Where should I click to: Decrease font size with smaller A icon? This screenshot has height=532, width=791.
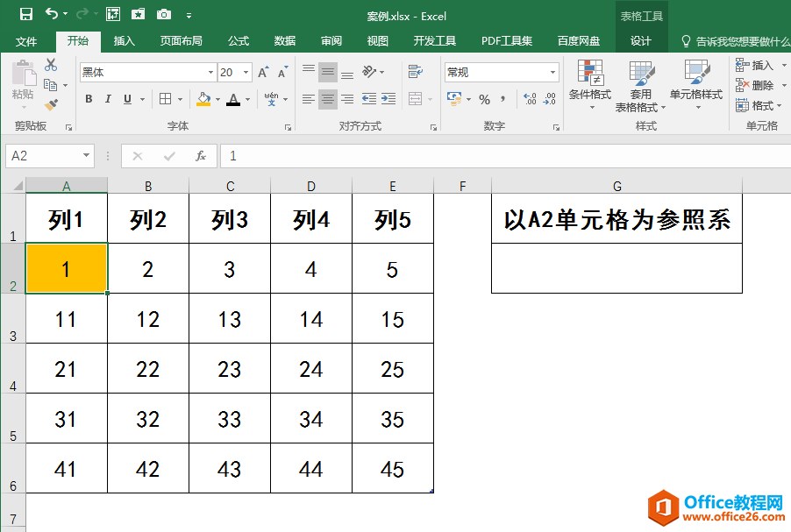(282, 73)
